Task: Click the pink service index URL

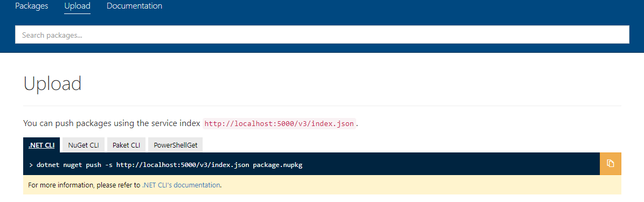Action: [x=279, y=123]
